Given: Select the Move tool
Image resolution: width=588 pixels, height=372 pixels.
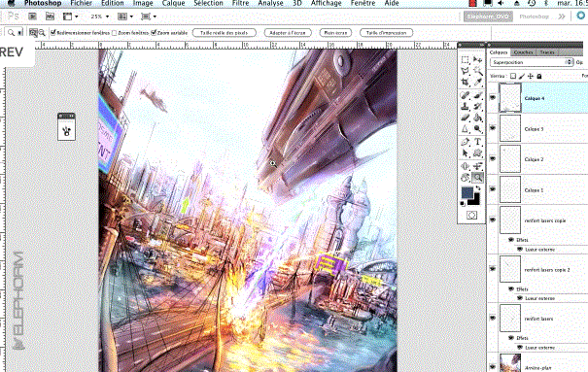Looking at the screenshot, I should click(477, 60).
